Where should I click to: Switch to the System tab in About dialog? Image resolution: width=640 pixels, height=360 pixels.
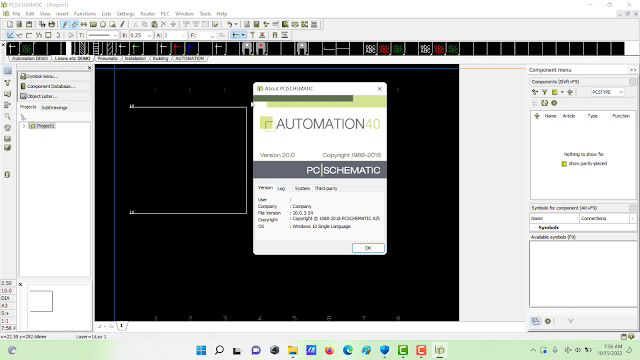tap(302, 189)
